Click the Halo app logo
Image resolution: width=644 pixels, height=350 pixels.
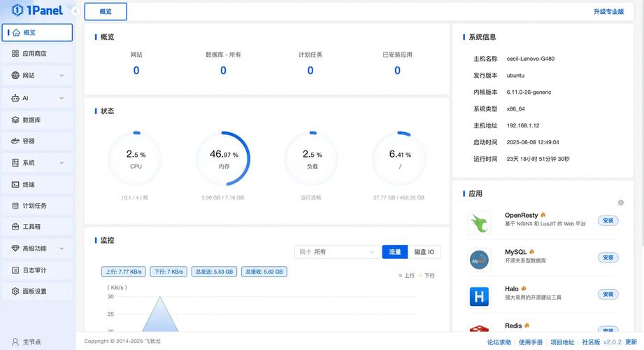(479, 296)
